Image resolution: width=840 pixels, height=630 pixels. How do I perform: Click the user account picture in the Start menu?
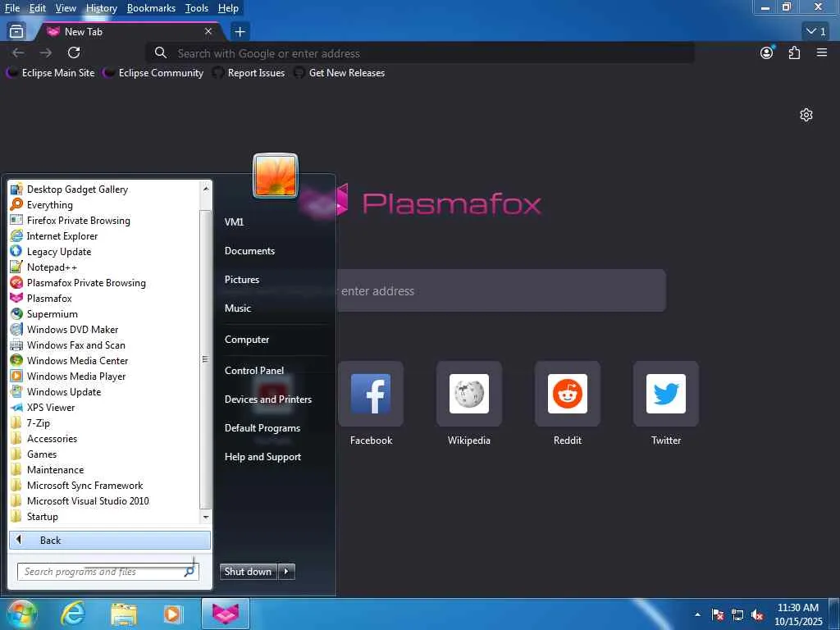pos(276,176)
